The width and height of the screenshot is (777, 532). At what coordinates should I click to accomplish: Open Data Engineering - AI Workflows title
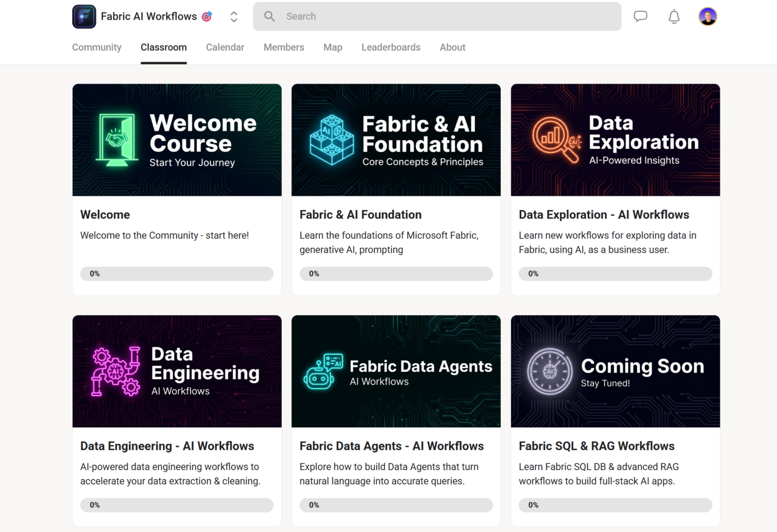(167, 446)
